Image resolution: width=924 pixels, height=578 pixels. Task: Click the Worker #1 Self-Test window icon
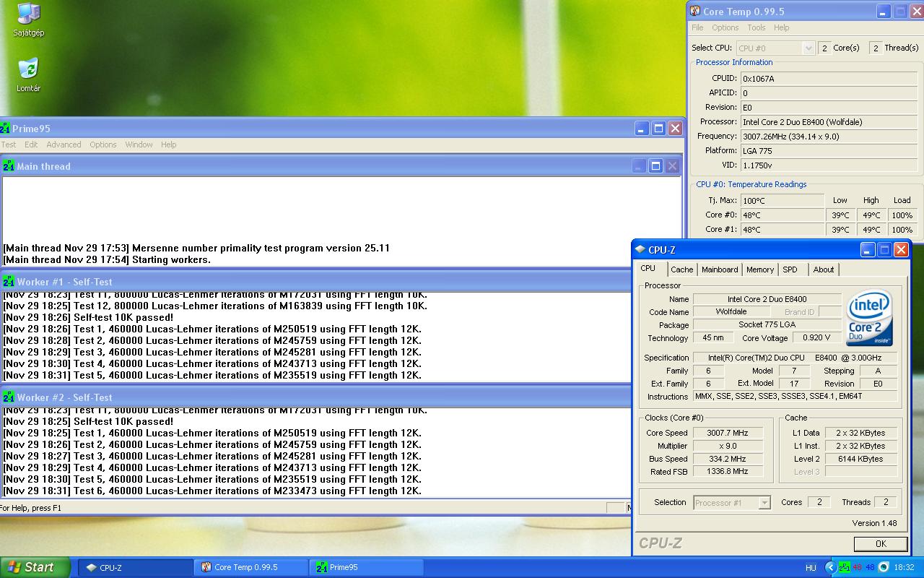click(9, 282)
